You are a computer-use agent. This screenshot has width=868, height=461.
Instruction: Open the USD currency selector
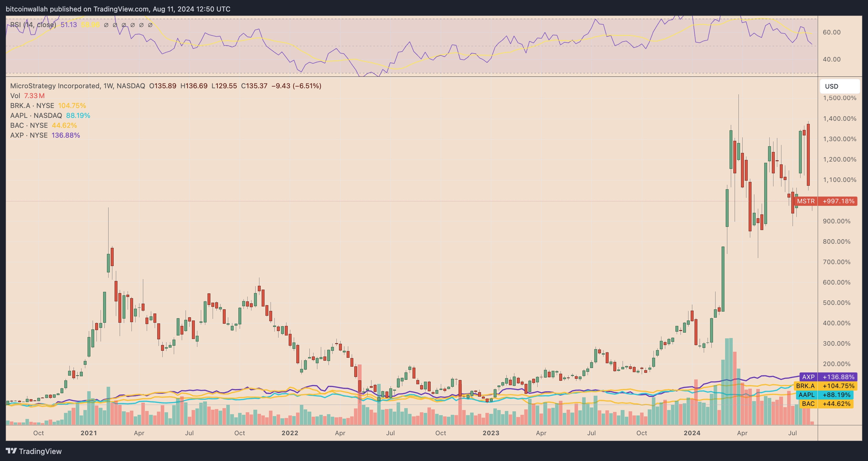[839, 86]
